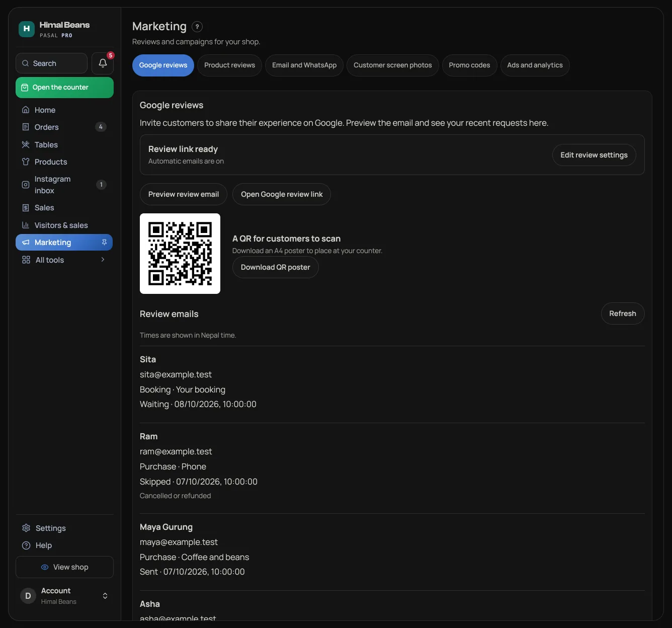
Task: Click the Marketing megaphone icon
Action: click(26, 243)
